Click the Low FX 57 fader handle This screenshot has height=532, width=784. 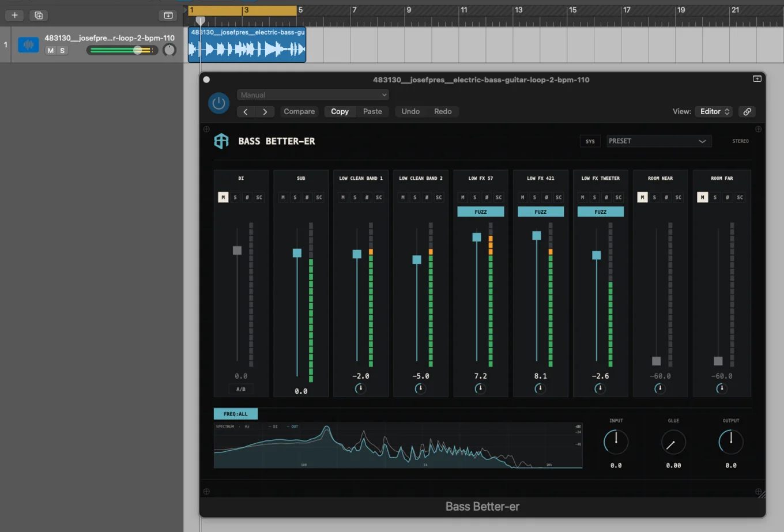click(x=477, y=237)
